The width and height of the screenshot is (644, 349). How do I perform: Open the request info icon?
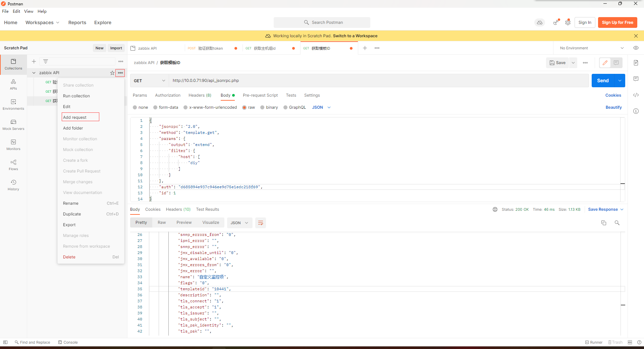pyautogui.click(x=636, y=111)
